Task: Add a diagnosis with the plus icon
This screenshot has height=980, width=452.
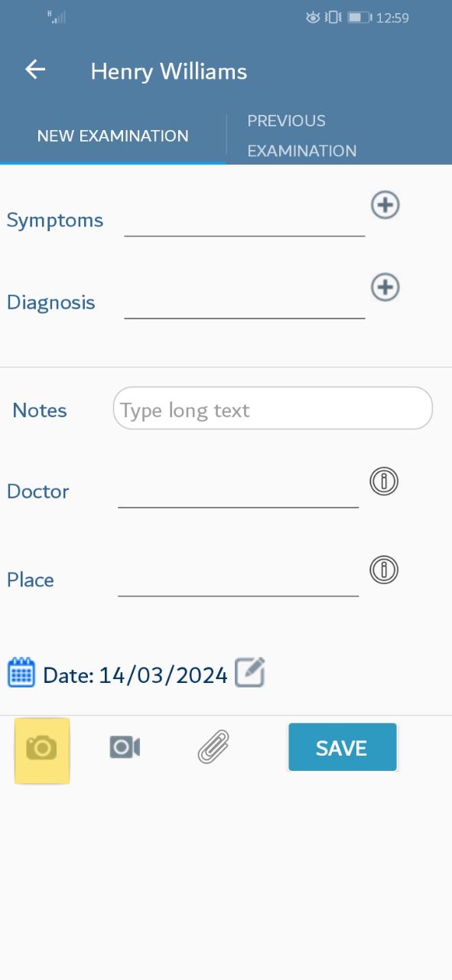Action: 385,287
